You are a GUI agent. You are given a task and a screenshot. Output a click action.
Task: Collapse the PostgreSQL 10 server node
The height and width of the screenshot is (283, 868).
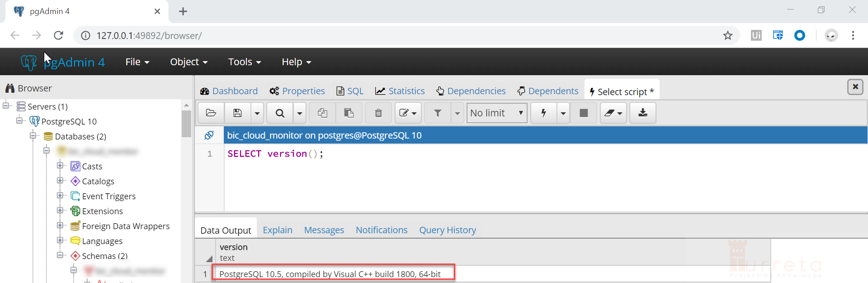coord(19,120)
